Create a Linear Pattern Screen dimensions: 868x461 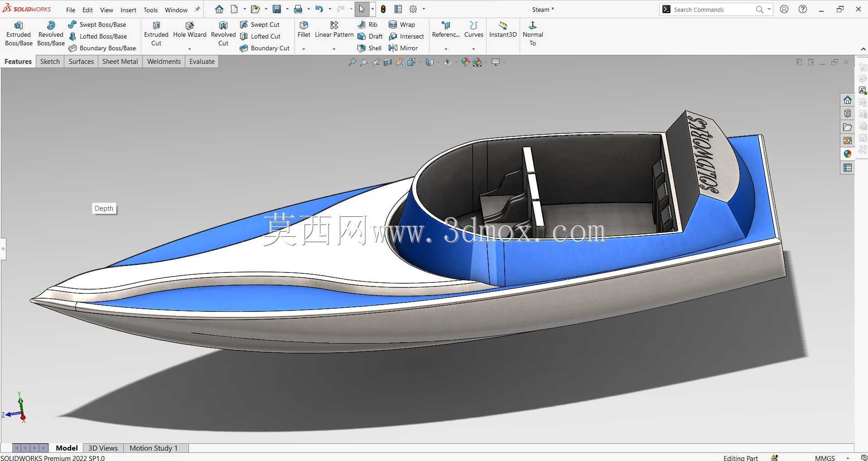coord(334,30)
